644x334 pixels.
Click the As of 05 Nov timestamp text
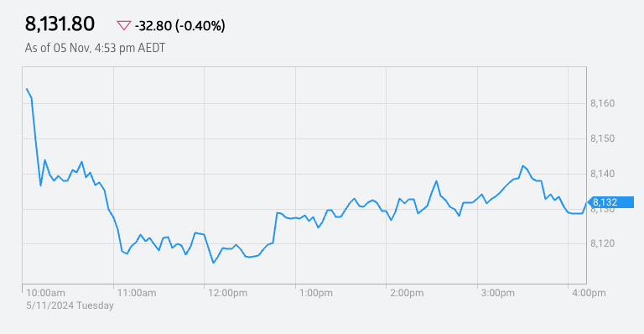pos(95,48)
